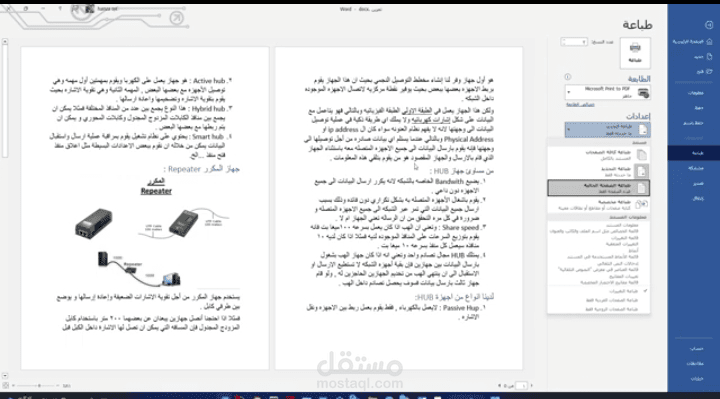Adjust the copies count spinner arrows
This screenshot has width=720, height=399.
(x=584, y=42)
